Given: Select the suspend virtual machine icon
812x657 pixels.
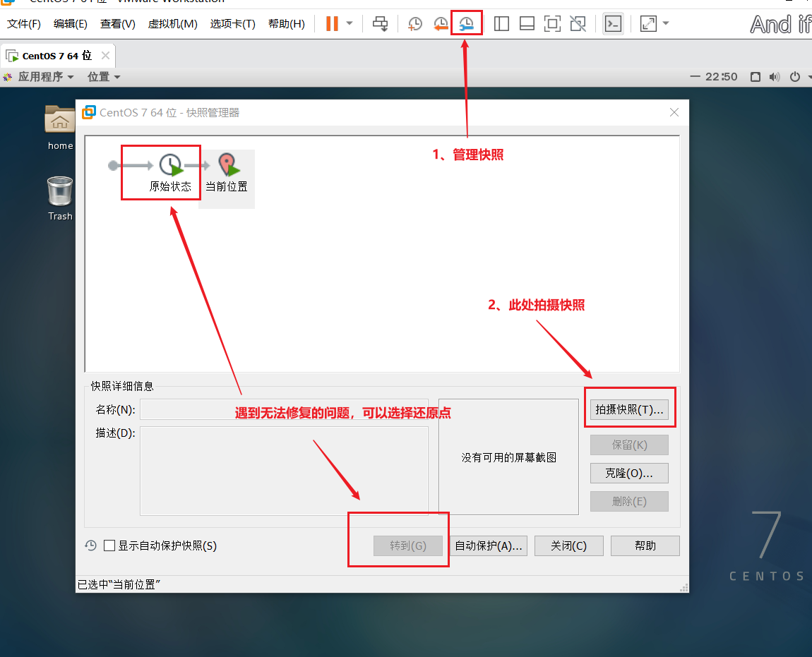Looking at the screenshot, I should (x=330, y=23).
